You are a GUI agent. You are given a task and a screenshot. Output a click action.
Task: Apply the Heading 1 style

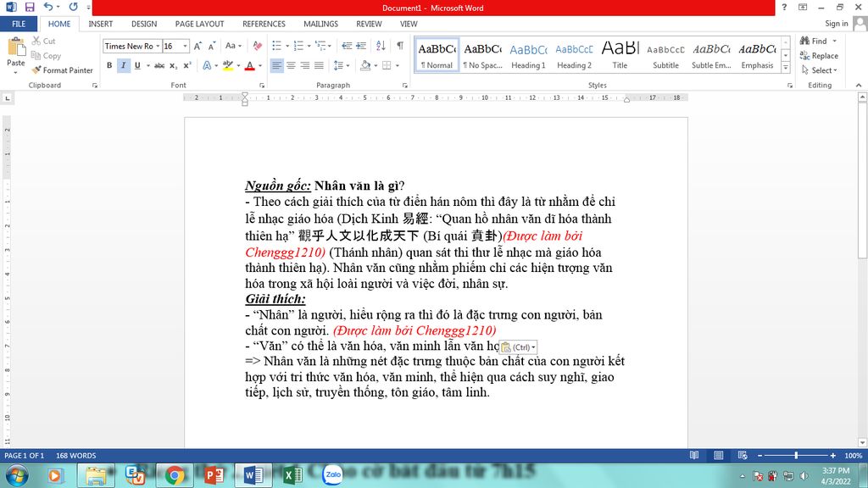pyautogui.click(x=528, y=55)
